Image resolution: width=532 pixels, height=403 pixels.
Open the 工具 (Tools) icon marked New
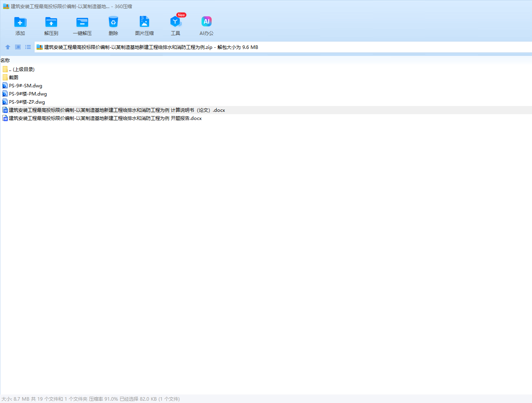[x=176, y=22]
